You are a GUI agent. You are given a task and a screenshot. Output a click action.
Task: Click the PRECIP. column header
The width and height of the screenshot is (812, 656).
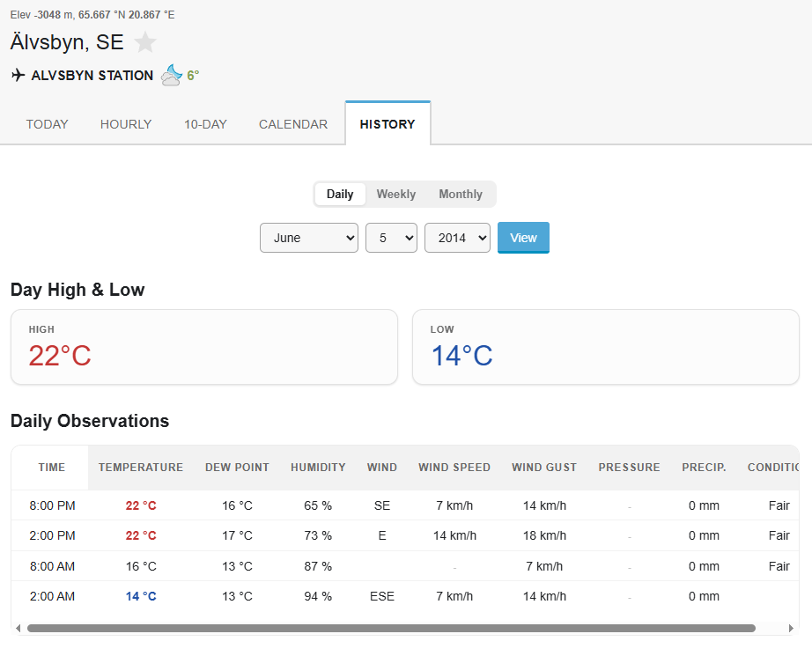pos(704,468)
